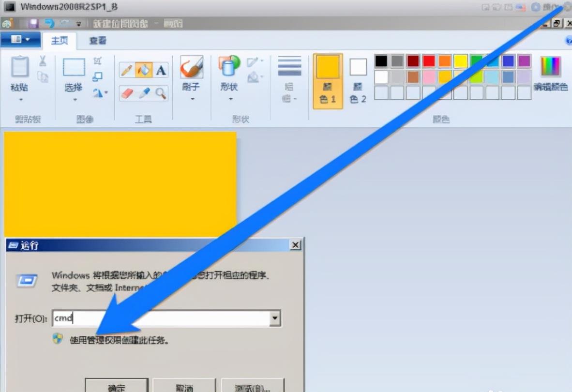
Task: Click the yellow Paint canvas
Action: tap(120, 184)
